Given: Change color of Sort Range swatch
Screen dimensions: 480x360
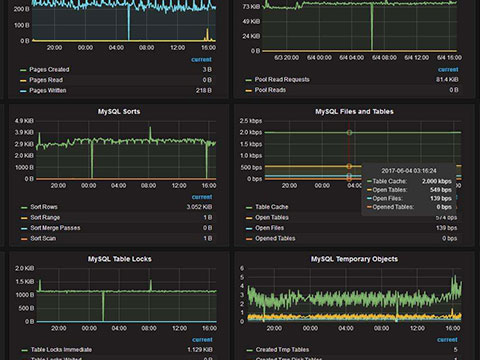Looking at the screenshot, I should (24, 218).
